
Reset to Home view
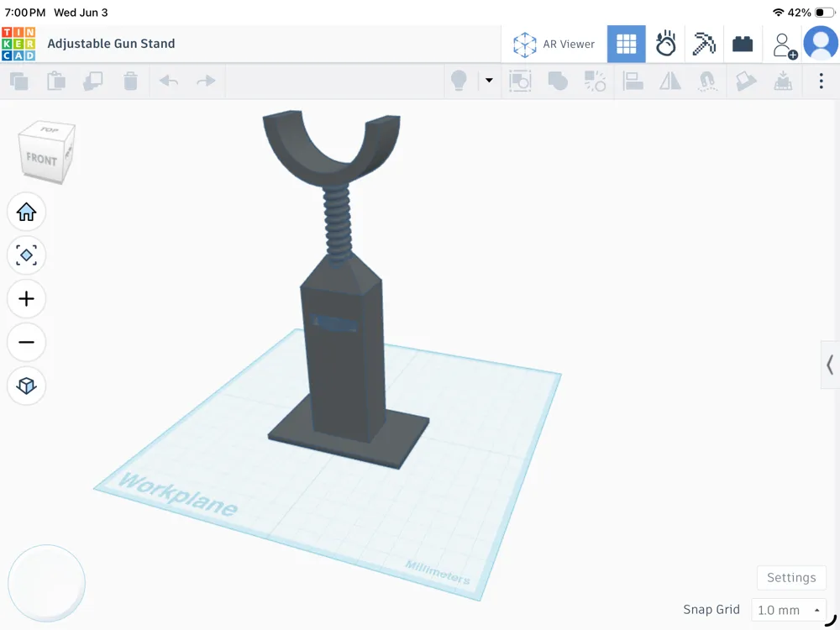(26, 213)
